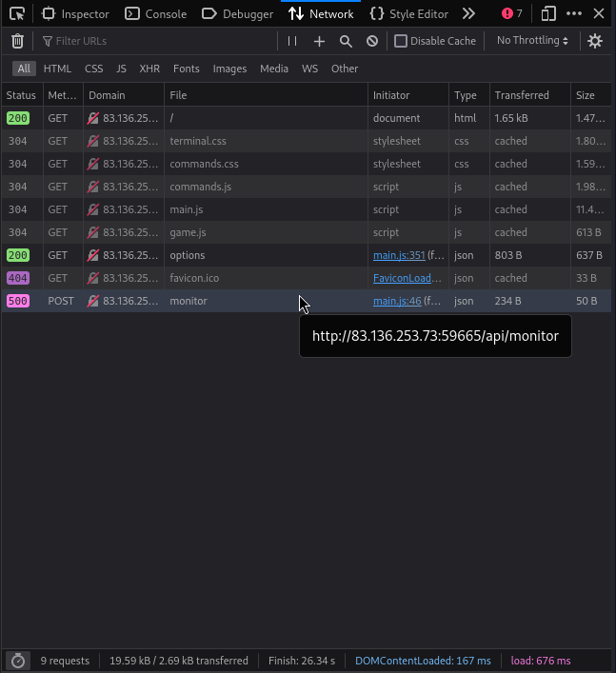Open network settings gear icon
616x673 pixels.
click(x=595, y=41)
